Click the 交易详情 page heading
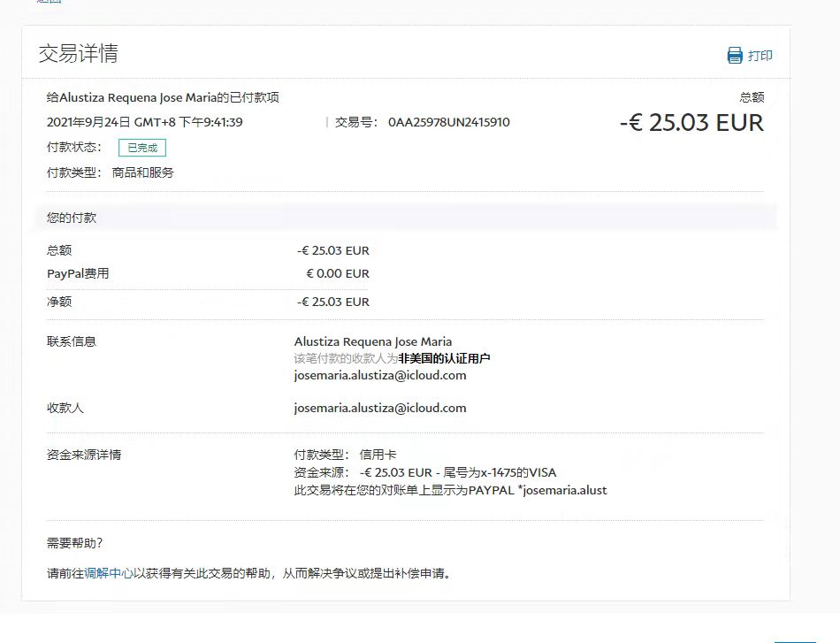Viewport: 840px width, 643px height. pyautogui.click(x=78, y=53)
